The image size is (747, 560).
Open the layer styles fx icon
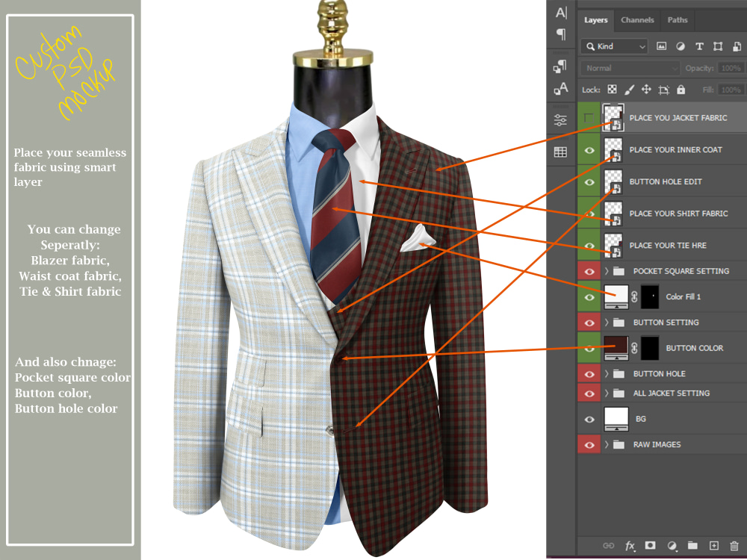(630, 545)
